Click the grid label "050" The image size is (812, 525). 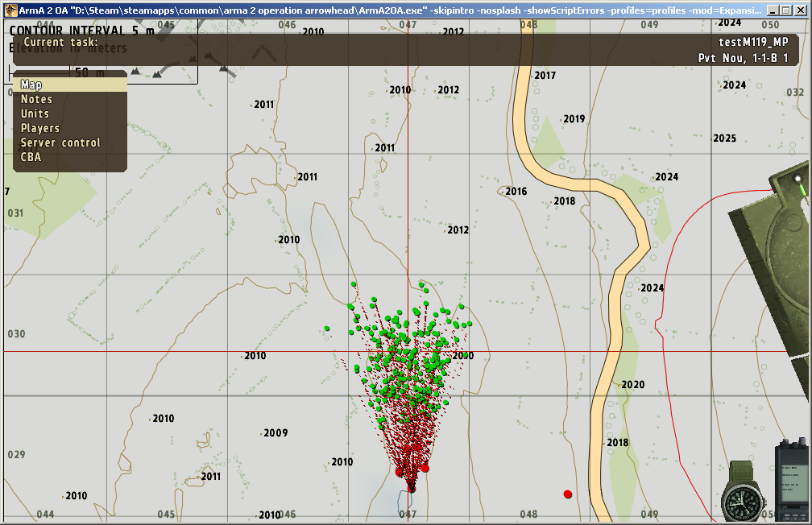tap(770, 24)
